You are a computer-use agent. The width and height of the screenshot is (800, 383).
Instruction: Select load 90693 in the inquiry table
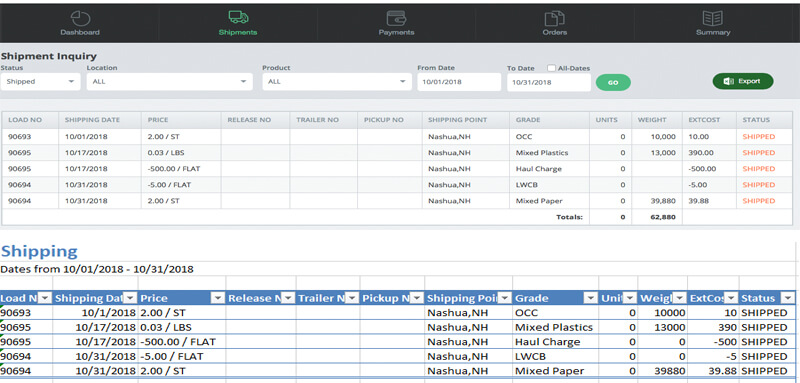point(19,137)
